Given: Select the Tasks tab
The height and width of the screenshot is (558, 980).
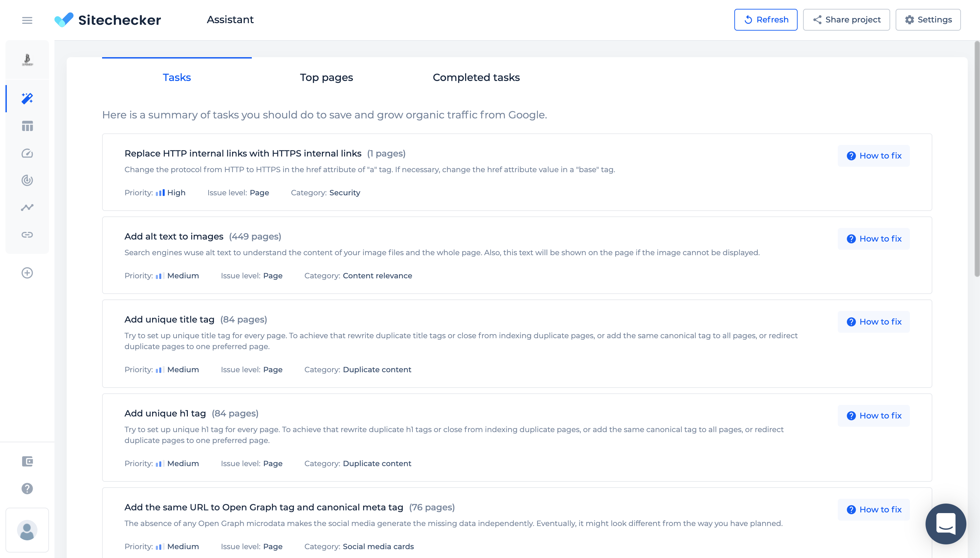Looking at the screenshot, I should (x=176, y=78).
